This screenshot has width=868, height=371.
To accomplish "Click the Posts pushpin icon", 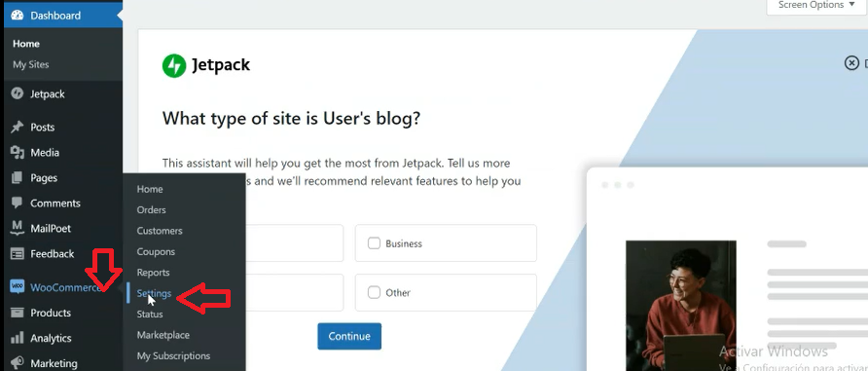I will [18, 127].
